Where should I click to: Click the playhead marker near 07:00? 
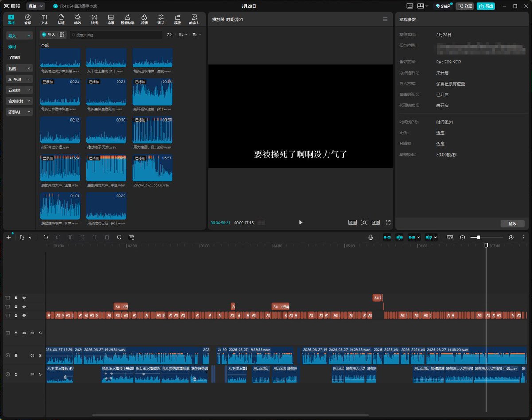[486, 245]
